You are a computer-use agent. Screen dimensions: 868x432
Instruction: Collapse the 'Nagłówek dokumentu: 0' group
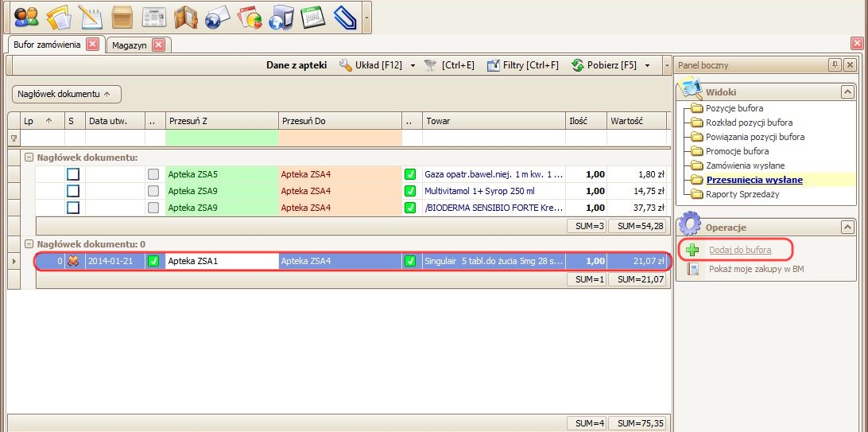[x=29, y=244]
